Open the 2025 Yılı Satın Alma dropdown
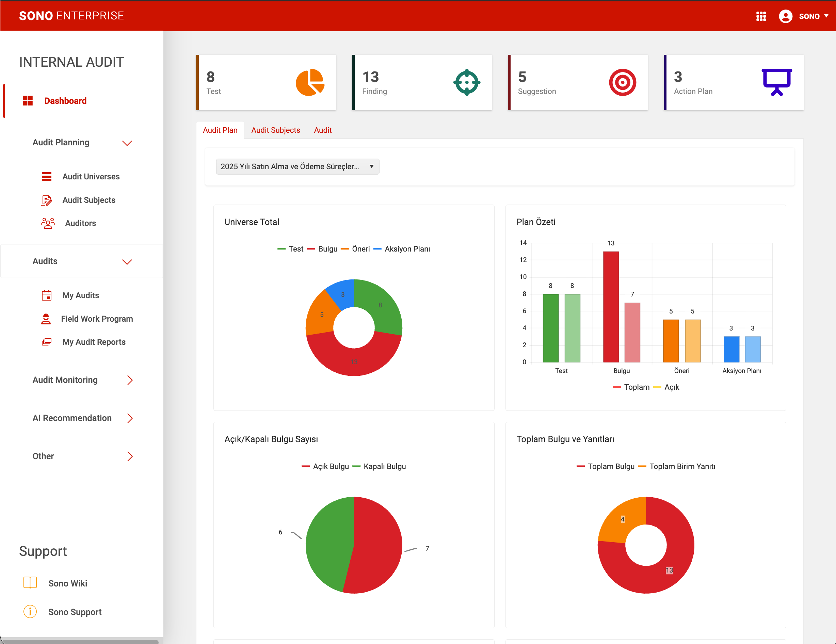The image size is (836, 644). pos(298,166)
